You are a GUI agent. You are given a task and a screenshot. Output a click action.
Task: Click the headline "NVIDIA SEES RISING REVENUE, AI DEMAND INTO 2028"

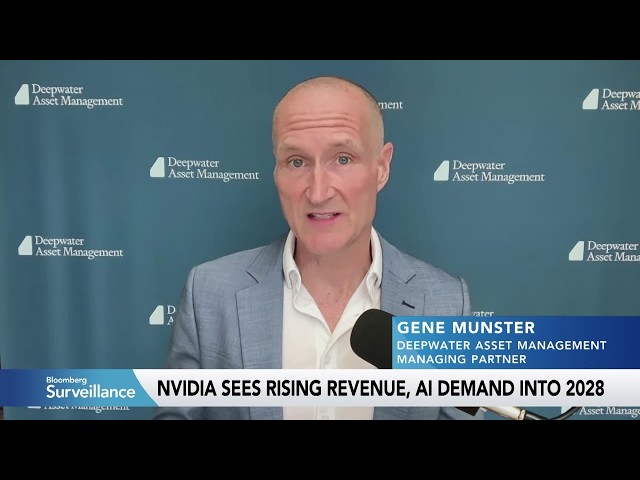tap(380, 388)
